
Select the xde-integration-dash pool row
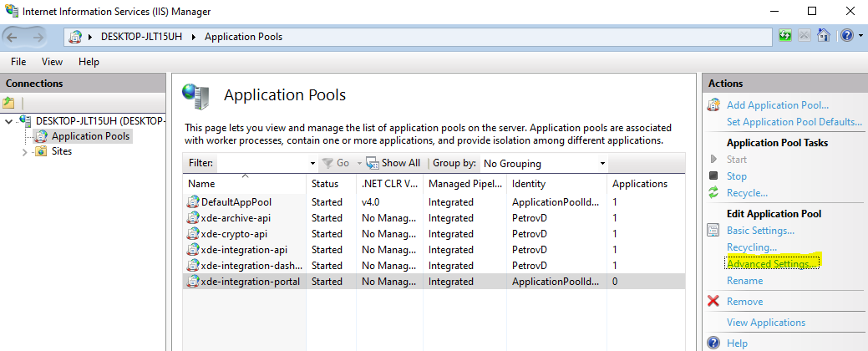coord(434,266)
